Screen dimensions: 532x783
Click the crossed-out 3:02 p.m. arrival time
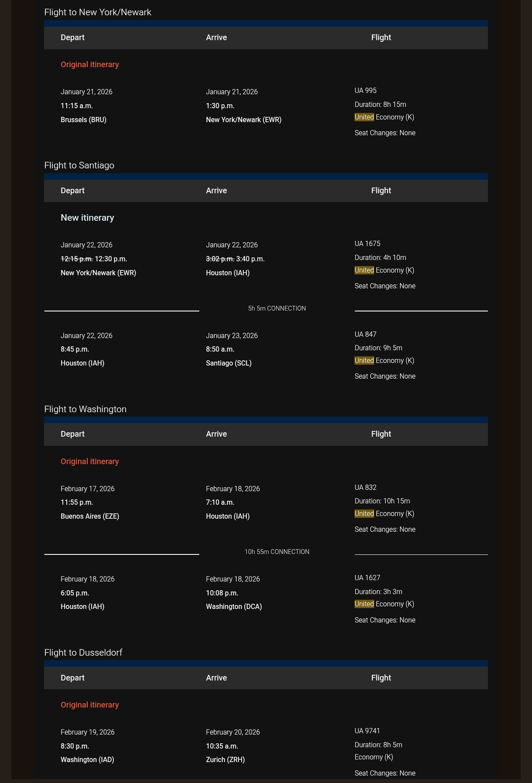click(220, 259)
